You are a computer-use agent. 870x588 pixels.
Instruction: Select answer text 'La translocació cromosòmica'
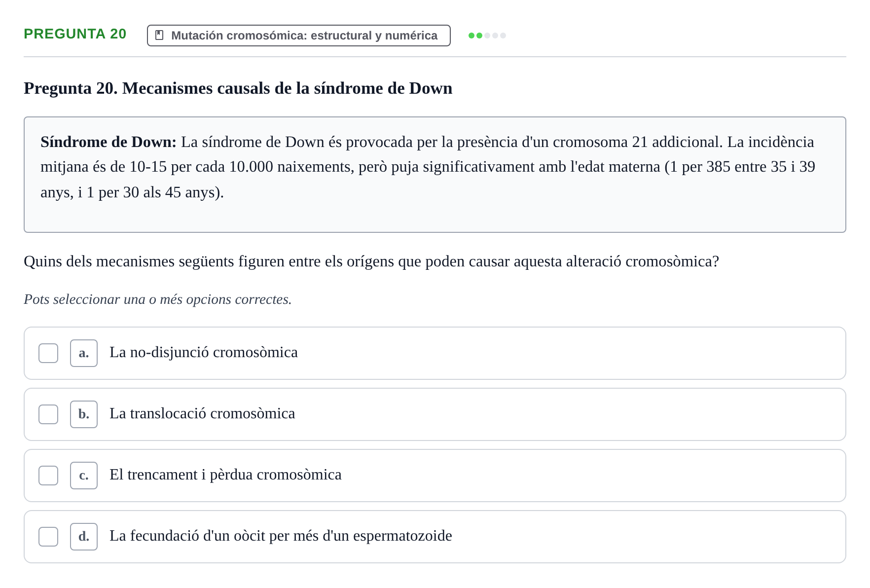click(x=202, y=413)
